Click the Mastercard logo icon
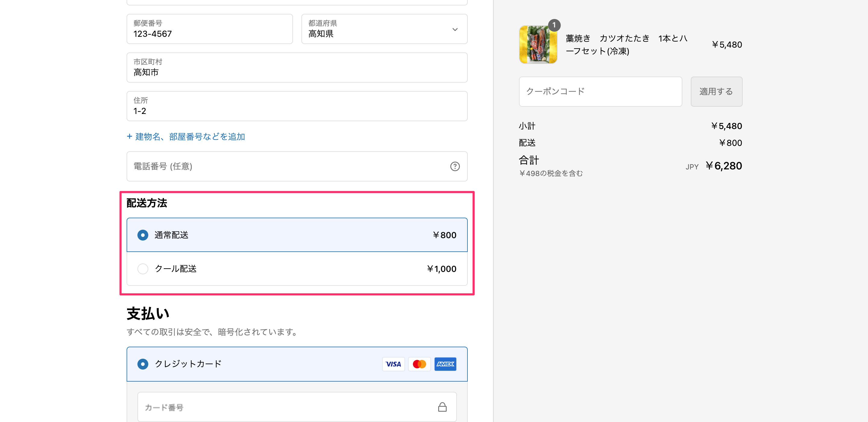This screenshot has height=422, width=868. [419, 364]
